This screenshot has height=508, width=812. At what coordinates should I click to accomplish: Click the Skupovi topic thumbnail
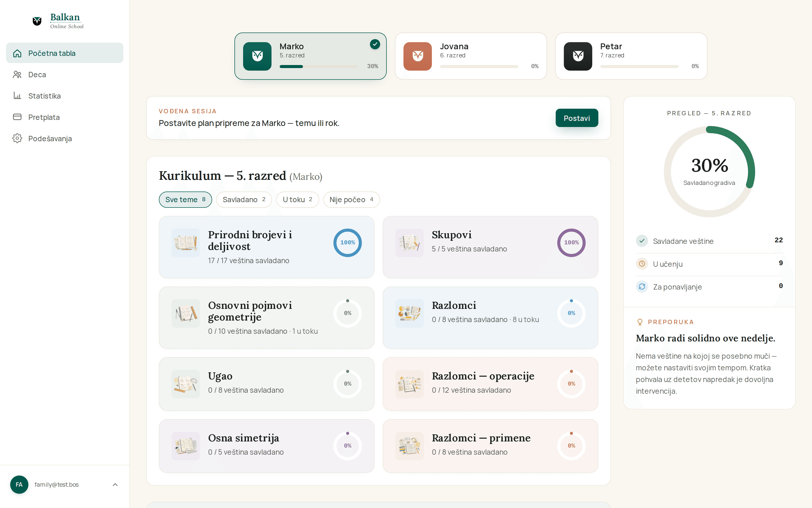pyautogui.click(x=409, y=243)
